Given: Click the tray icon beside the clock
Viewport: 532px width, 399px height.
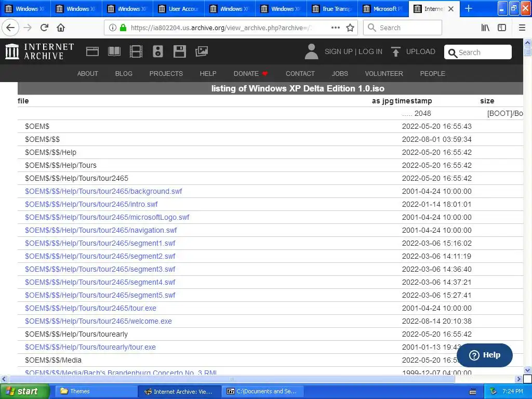Looking at the screenshot, I should tap(494, 391).
